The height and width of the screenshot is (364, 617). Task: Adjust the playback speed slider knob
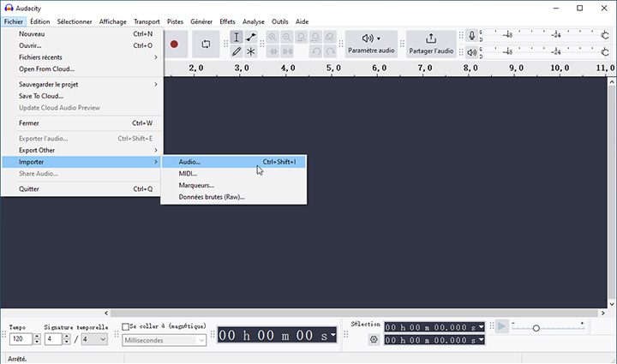[536, 328]
